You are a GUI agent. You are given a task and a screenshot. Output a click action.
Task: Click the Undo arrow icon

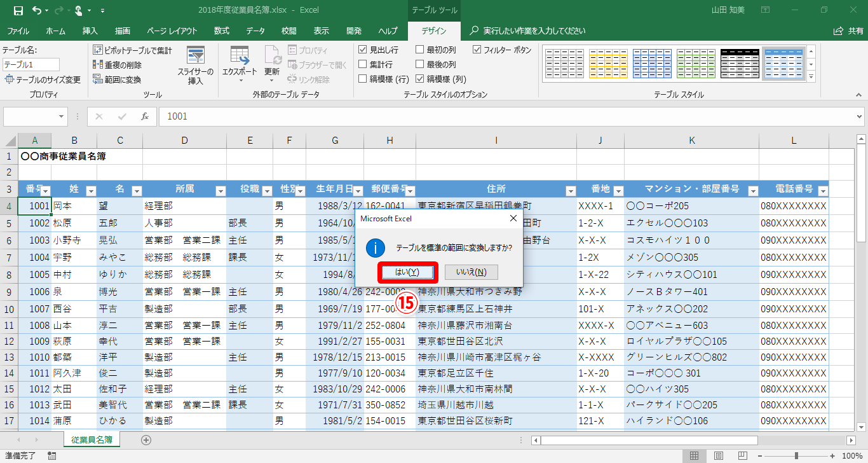[x=37, y=10]
